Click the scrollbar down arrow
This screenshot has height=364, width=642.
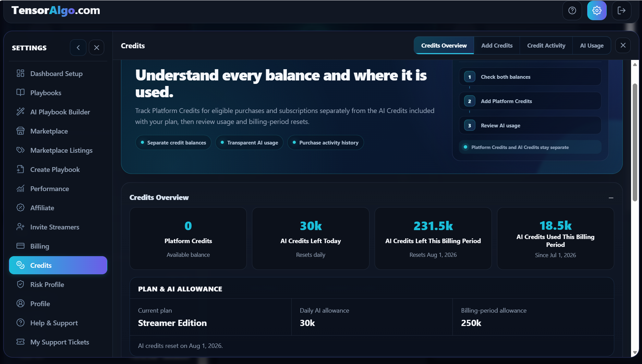(635, 352)
